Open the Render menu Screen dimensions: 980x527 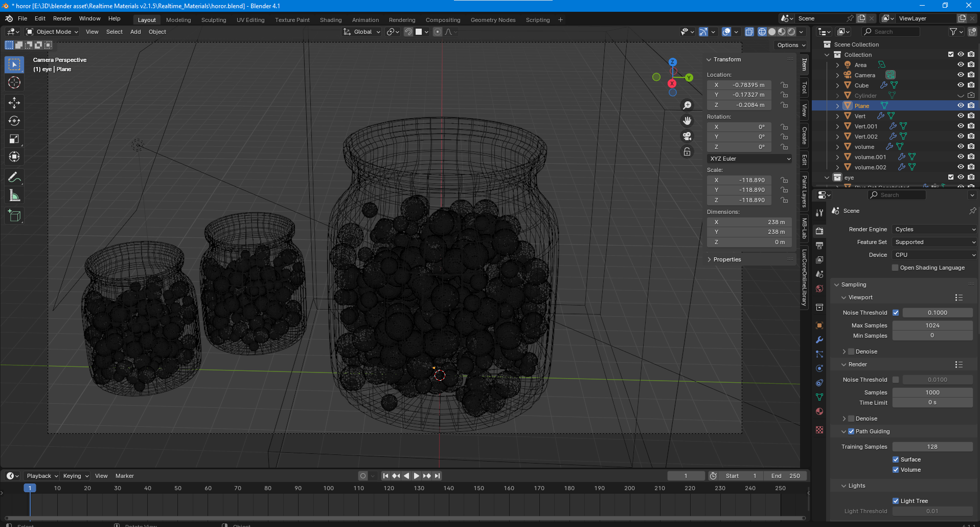click(62, 18)
